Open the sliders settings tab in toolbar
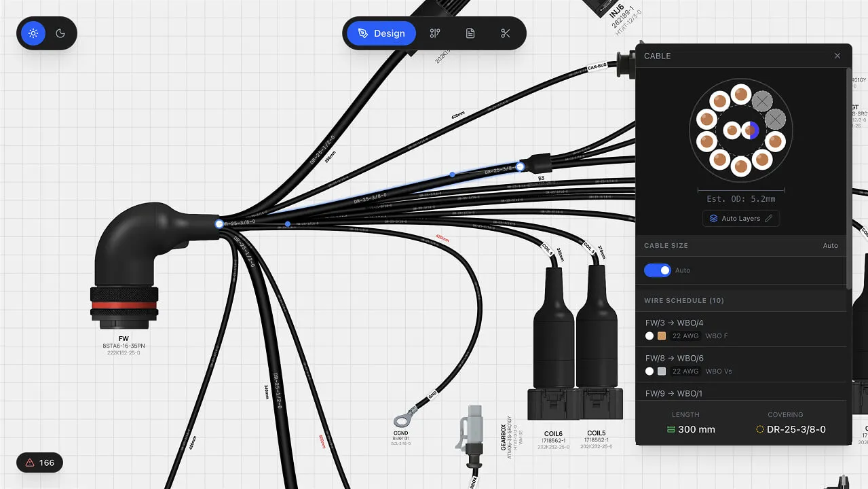Image resolution: width=868 pixels, height=489 pixels. [x=435, y=33]
